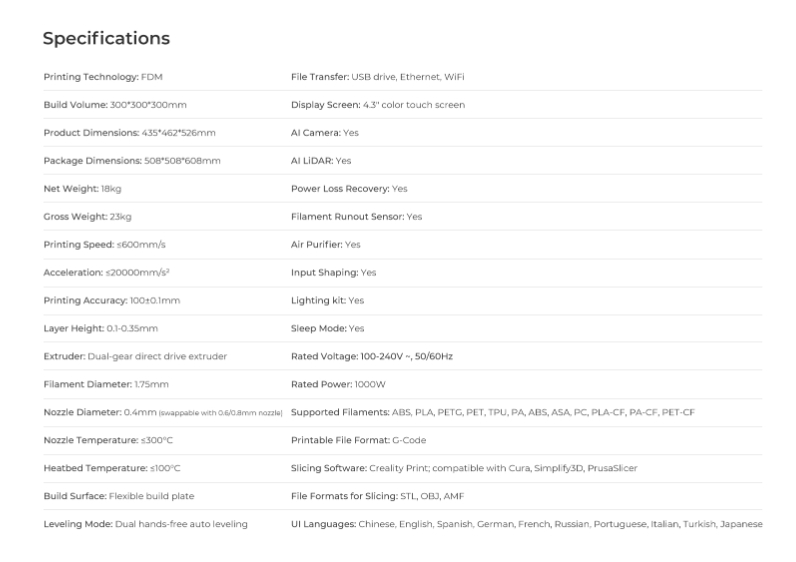Click the Printing Technology FDM row
This screenshot has height=562, width=796.
point(104,77)
